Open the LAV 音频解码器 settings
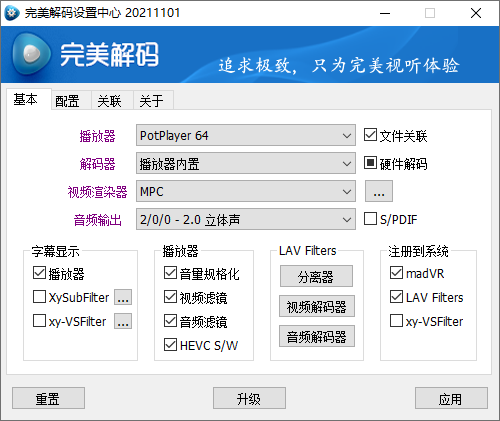 (317, 336)
